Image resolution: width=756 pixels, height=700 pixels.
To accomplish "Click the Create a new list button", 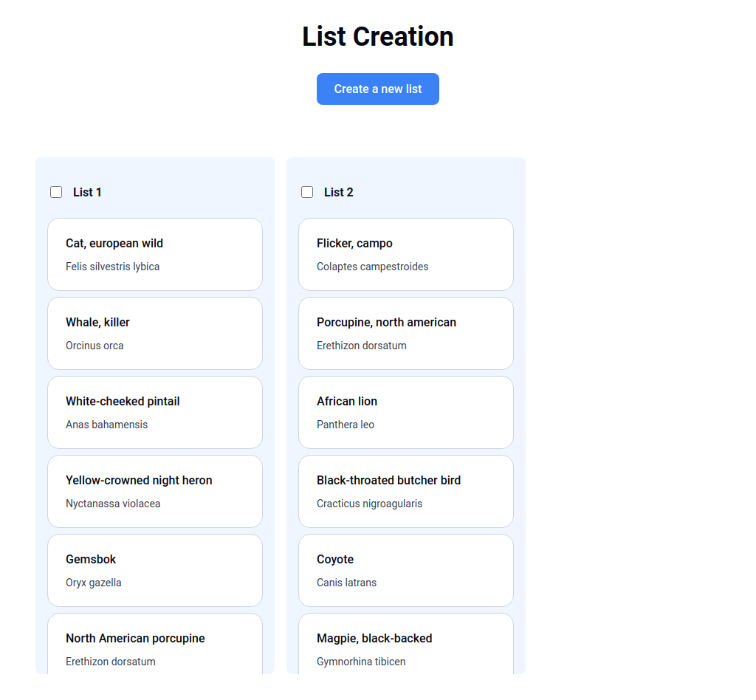I will [x=377, y=89].
